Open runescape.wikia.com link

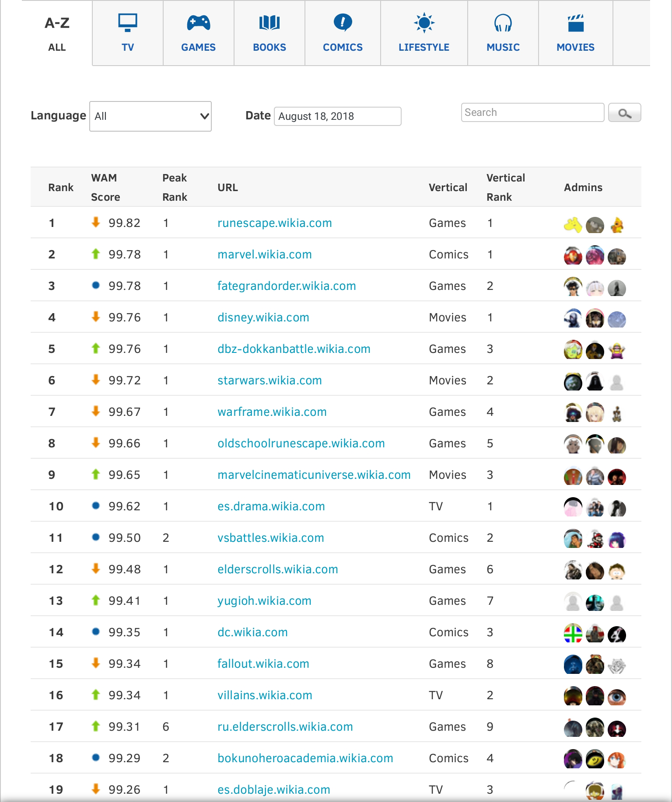point(274,223)
